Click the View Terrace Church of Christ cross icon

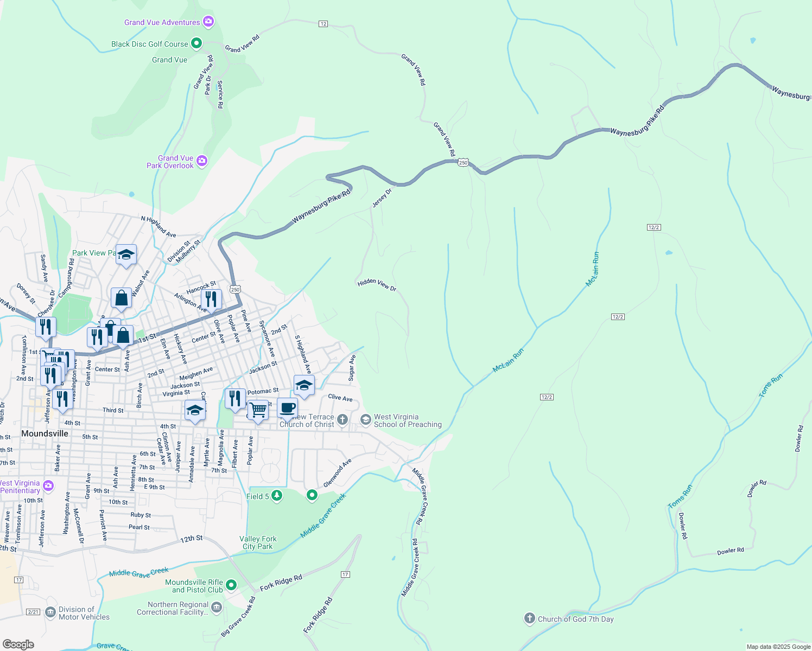pyautogui.click(x=342, y=419)
